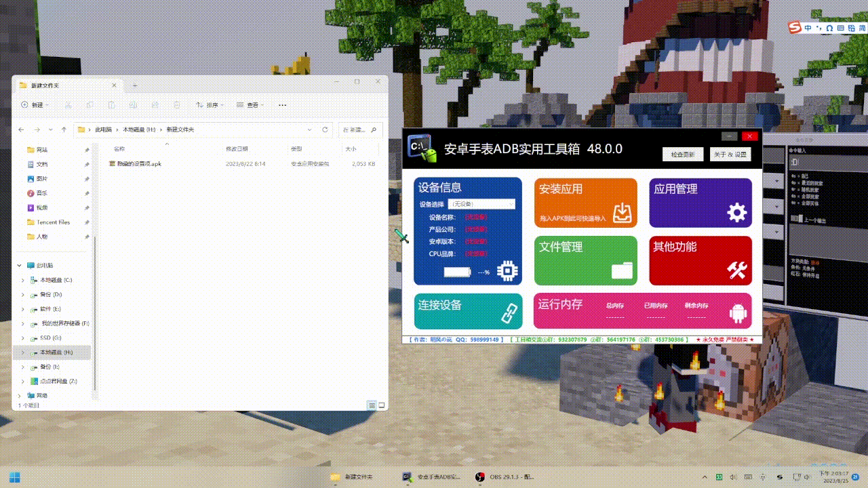Open 其他功能 tools tile
Viewport: 868px width, 488px height.
(x=701, y=260)
